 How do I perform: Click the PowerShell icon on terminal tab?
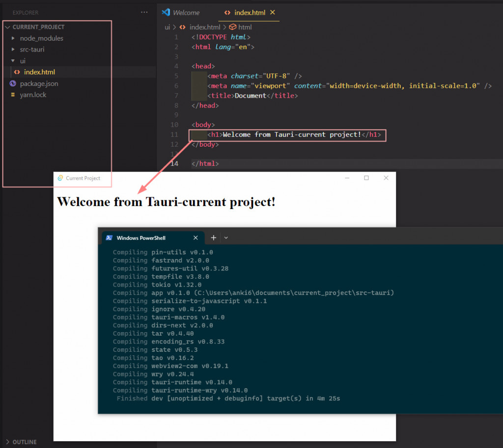[x=109, y=238]
